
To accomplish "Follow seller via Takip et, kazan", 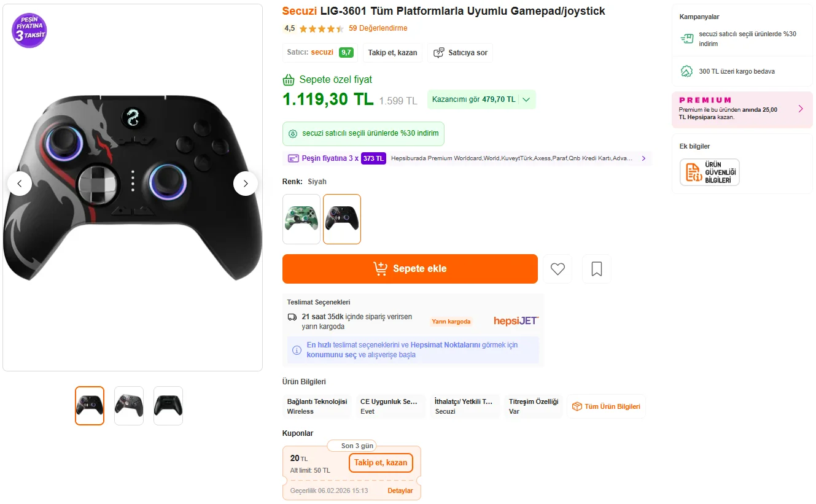I will 392,53.
